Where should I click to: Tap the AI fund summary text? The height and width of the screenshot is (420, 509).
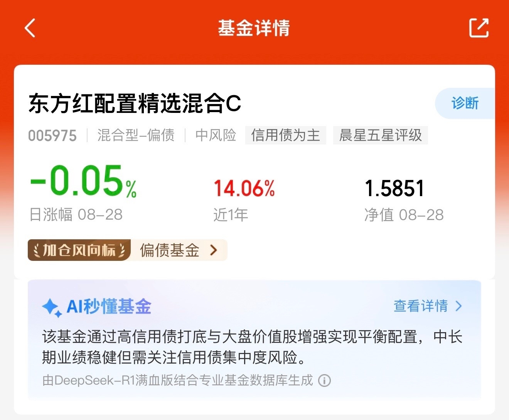(x=252, y=347)
